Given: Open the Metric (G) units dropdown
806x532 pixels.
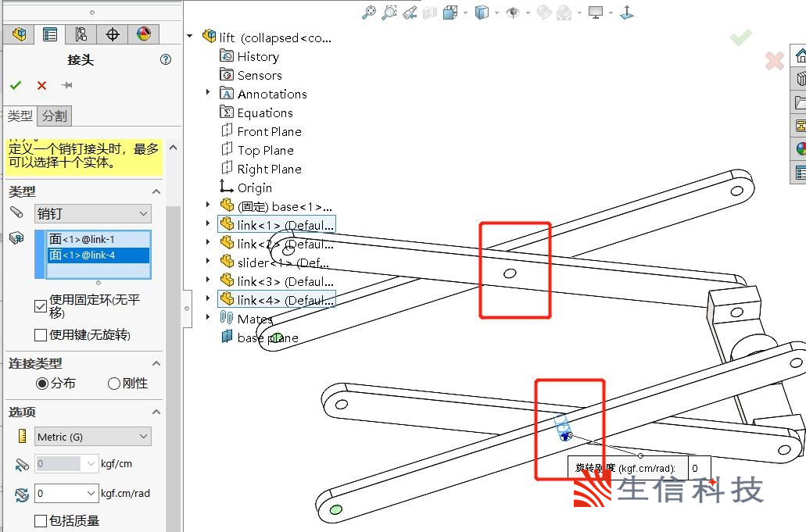Looking at the screenshot, I should (93, 437).
